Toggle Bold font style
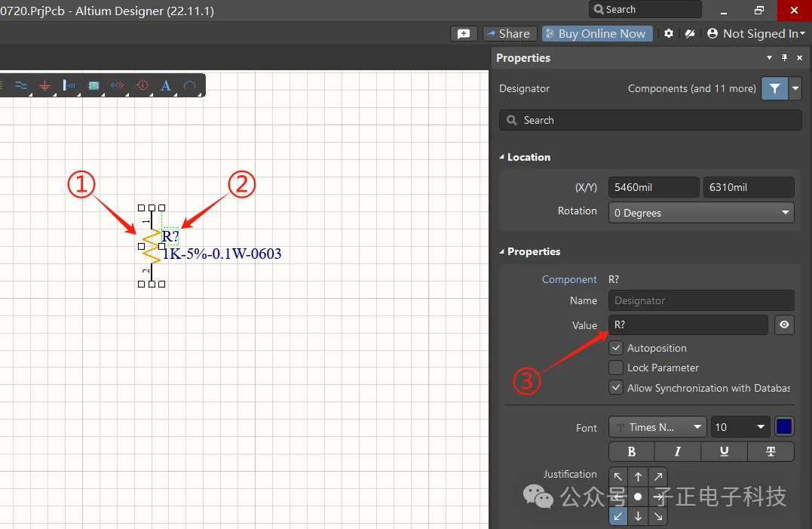 [632, 451]
